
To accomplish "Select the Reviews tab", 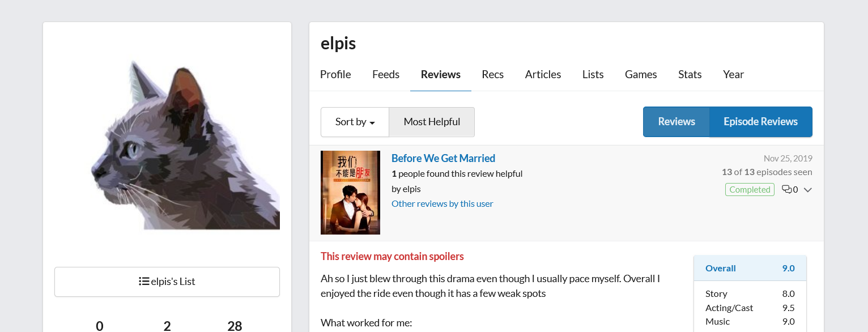I will point(441,74).
